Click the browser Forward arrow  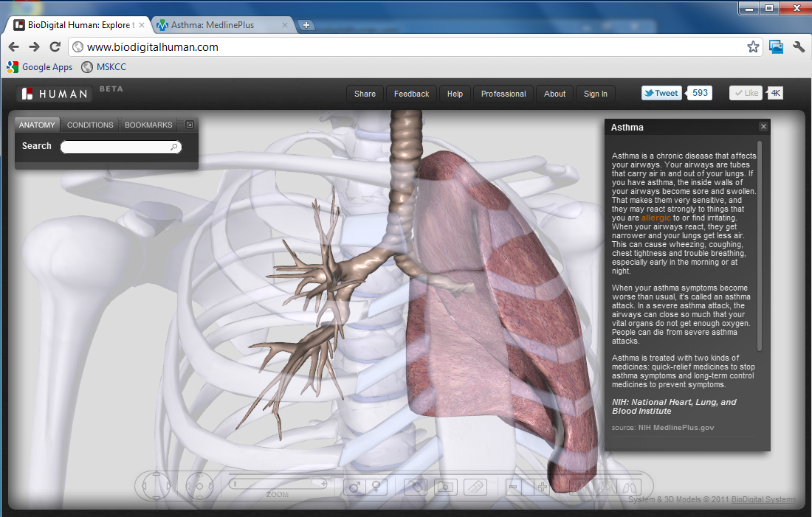click(x=34, y=47)
